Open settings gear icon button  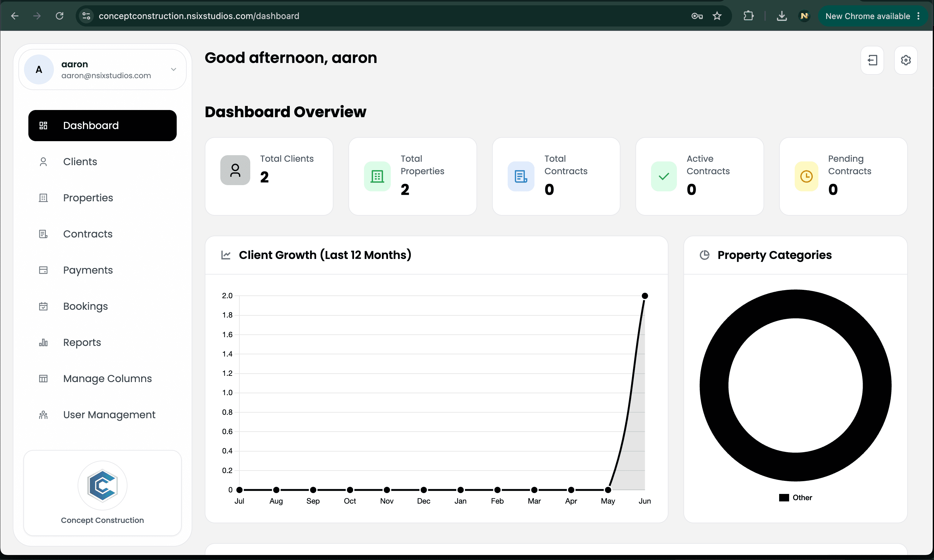(906, 60)
